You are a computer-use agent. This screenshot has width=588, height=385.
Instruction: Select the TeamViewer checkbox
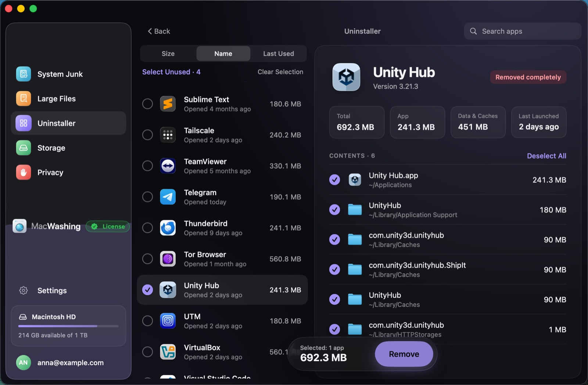coord(147,166)
